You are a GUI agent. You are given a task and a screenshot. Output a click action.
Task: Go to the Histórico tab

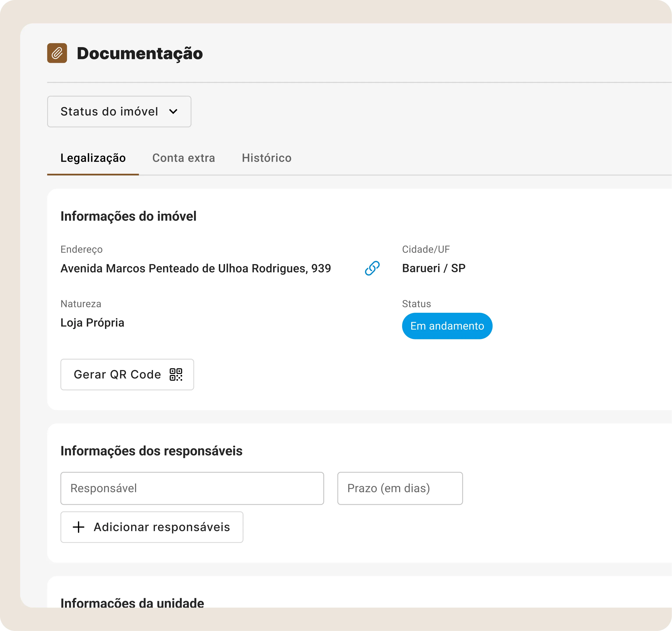click(266, 158)
